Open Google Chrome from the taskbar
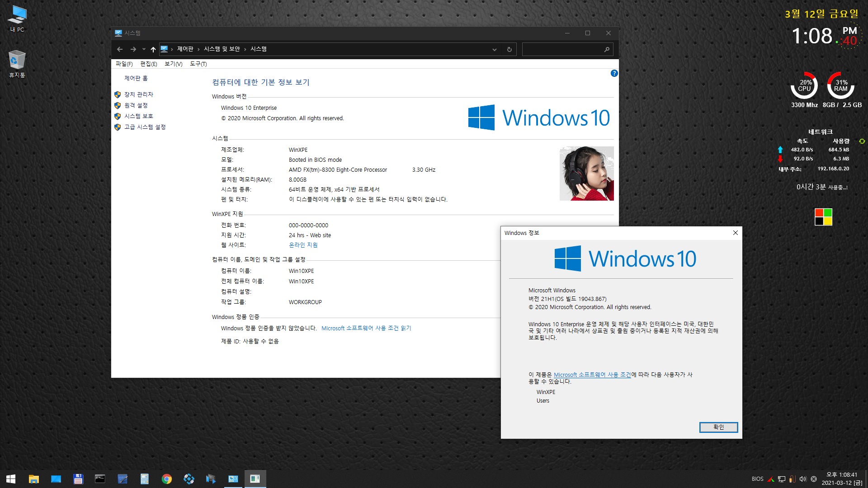 [167, 479]
